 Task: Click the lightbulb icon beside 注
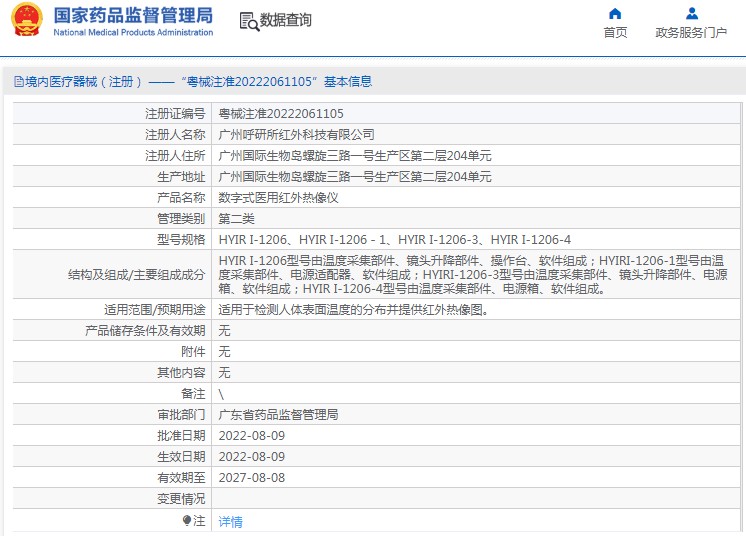point(186,520)
